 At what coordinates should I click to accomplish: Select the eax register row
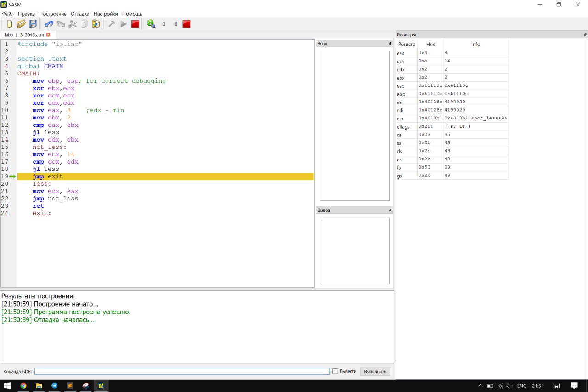[x=452, y=53]
